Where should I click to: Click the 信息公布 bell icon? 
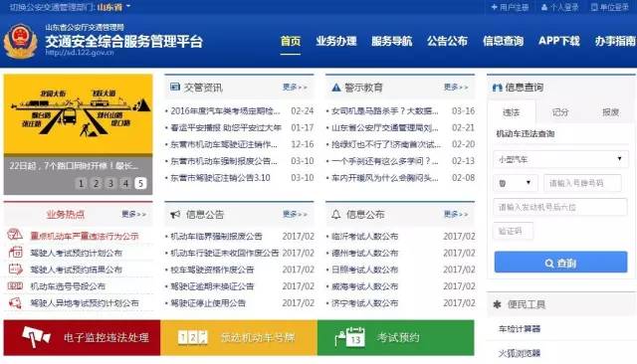[x=336, y=214]
